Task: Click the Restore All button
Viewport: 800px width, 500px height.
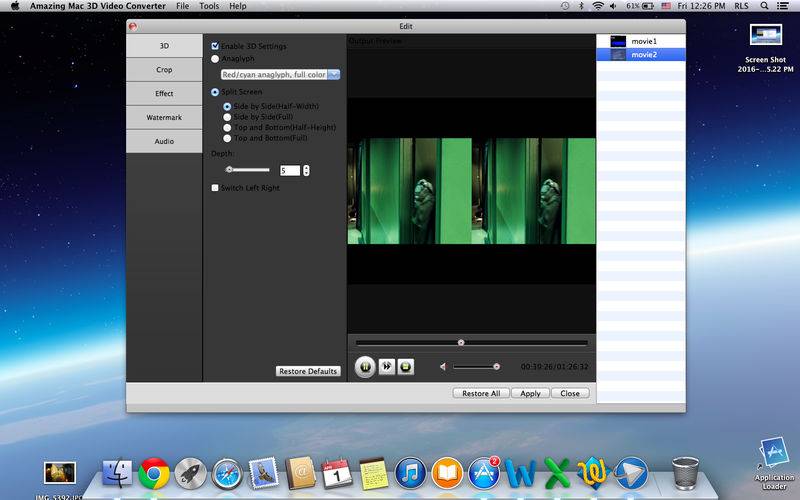Action: tap(481, 393)
